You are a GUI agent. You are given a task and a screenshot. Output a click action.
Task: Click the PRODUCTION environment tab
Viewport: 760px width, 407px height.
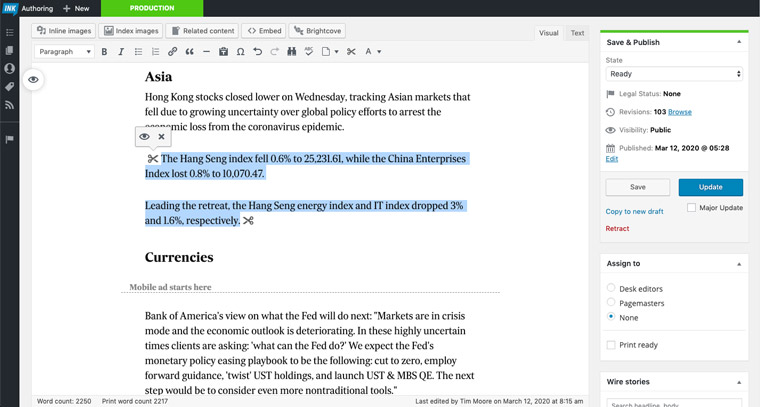(x=152, y=8)
